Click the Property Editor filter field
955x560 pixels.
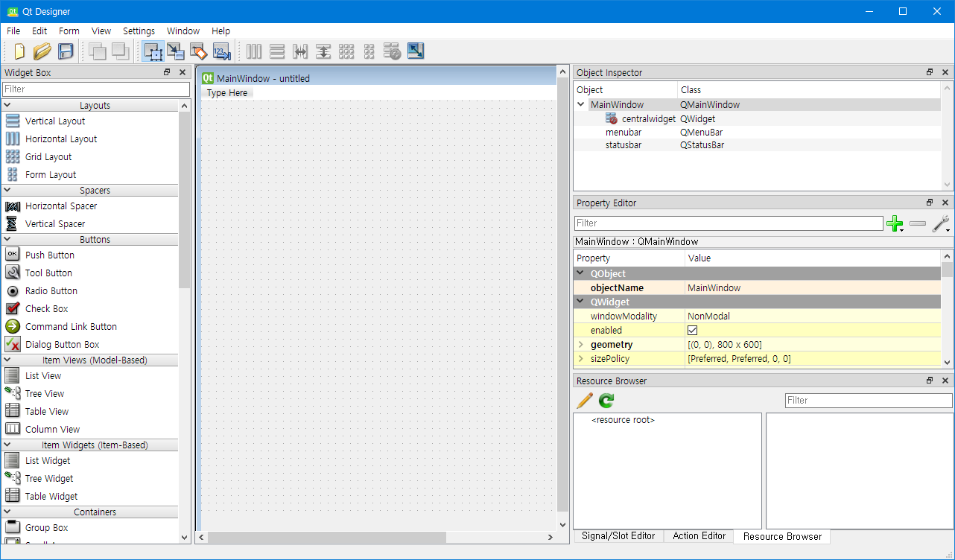click(729, 223)
